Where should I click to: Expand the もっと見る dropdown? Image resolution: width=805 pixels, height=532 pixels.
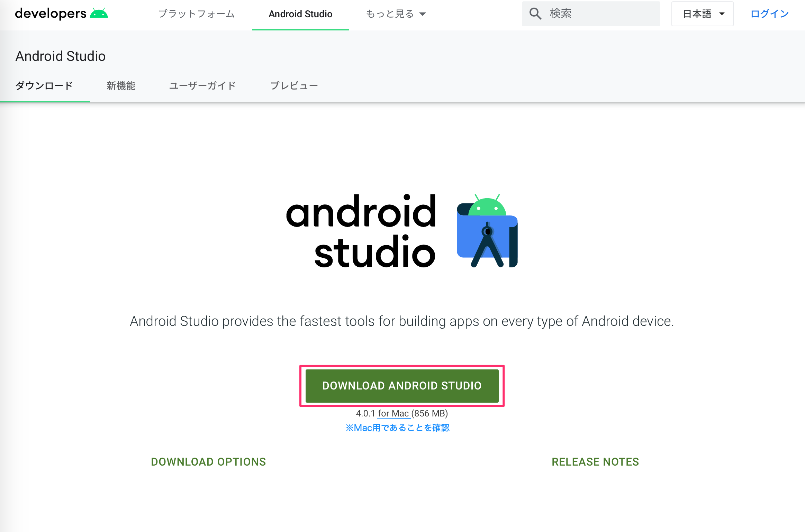point(396,14)
